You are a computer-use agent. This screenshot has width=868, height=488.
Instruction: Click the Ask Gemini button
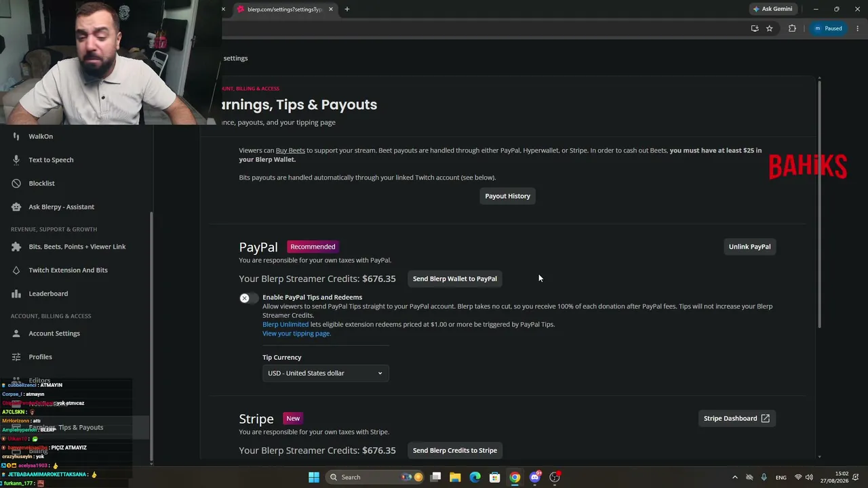pos(772,9)
